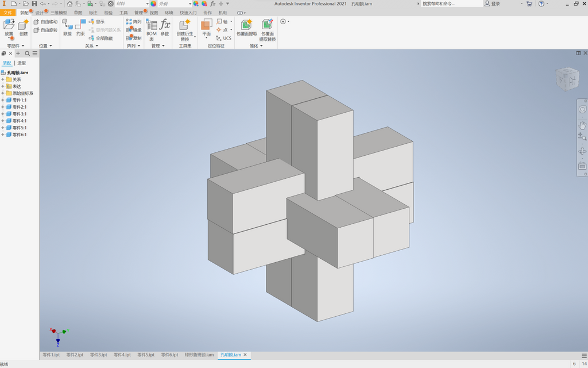The height and width of the screenshot is (368, 588).
Task: Expand the 原始坐标系 folder node
Action: (x=3, y=93)
